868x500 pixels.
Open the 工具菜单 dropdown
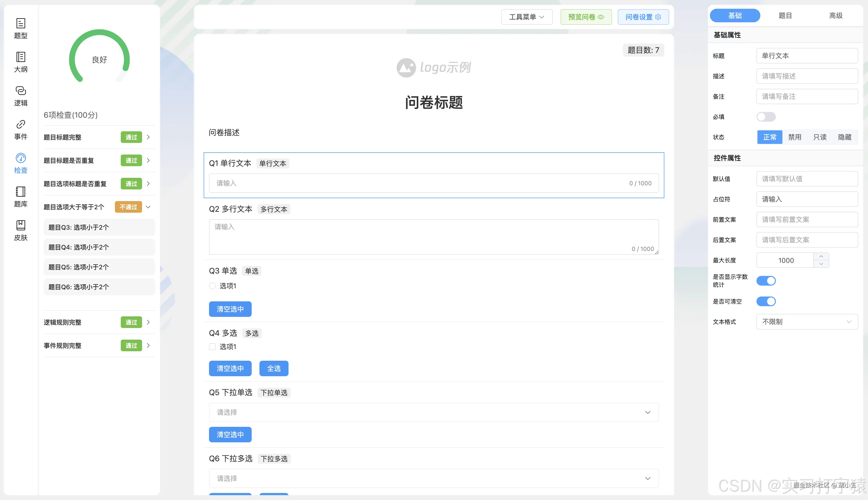[x=526, y=16]
